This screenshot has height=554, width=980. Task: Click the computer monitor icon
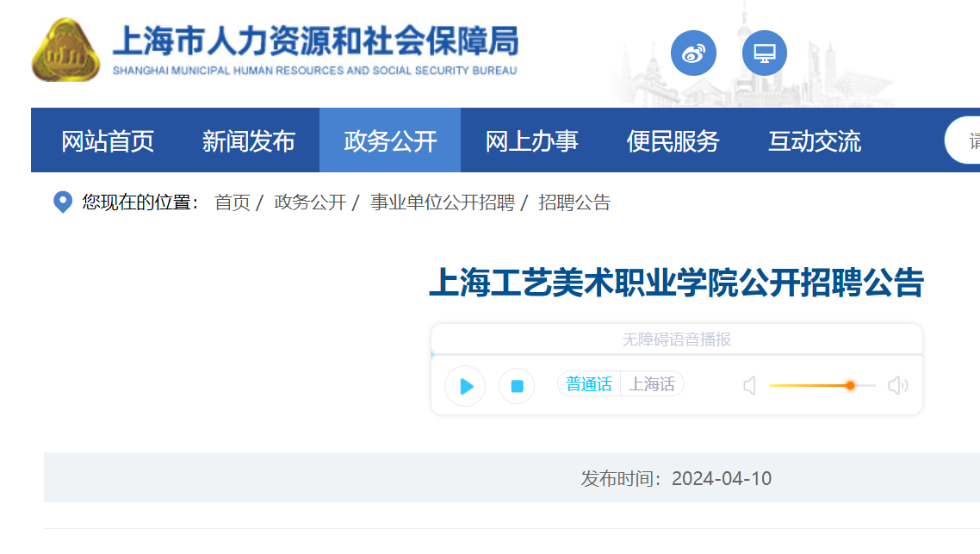click(765, 53)
